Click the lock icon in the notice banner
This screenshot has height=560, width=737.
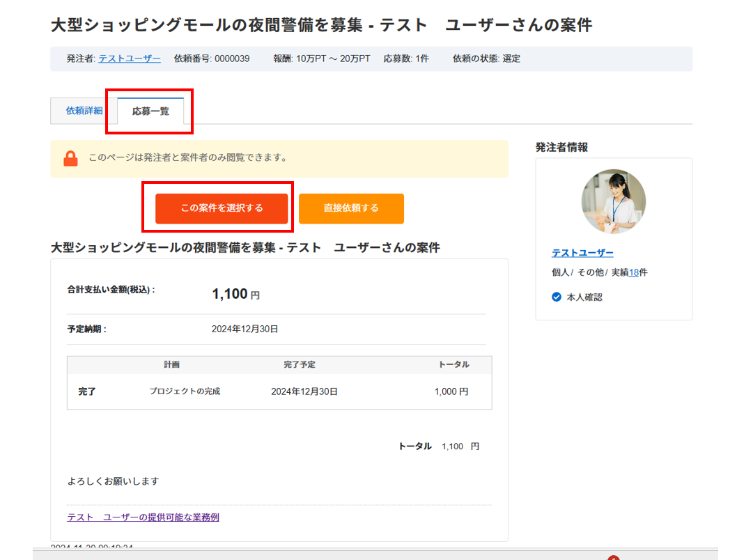tap(70, 159)
